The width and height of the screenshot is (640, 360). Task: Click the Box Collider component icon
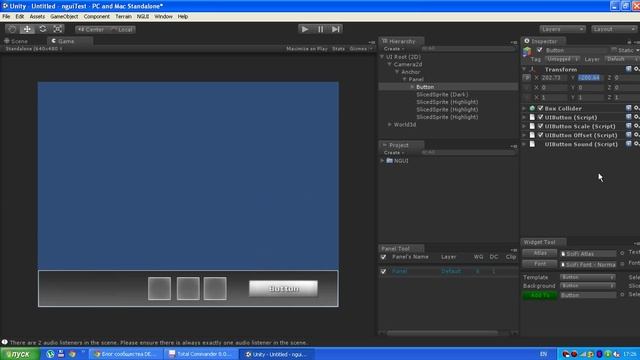coord(532,109)
